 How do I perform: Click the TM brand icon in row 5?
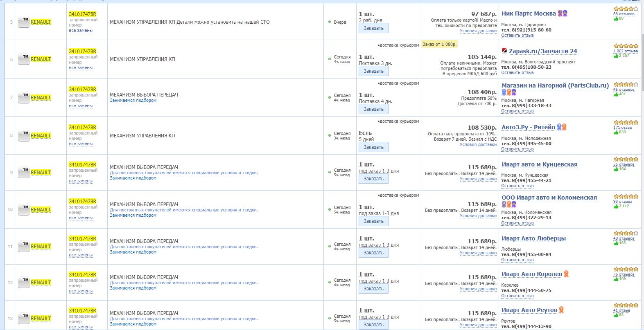(24, 22)
